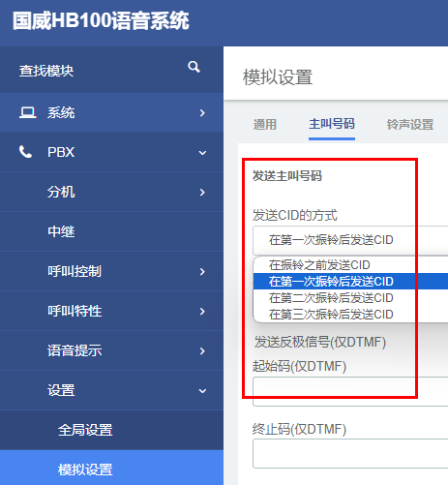Expand the 呼叫特性 submenu arrow
Image resolution: width=448 pixels, height=485 pixels.
point(202,312)
